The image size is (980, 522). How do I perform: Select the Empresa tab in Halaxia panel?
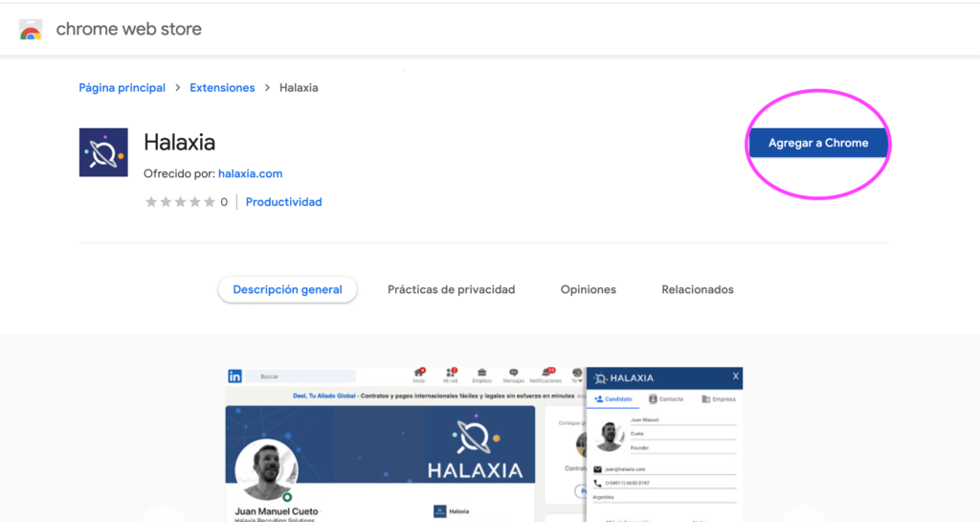tap(719, 398)
